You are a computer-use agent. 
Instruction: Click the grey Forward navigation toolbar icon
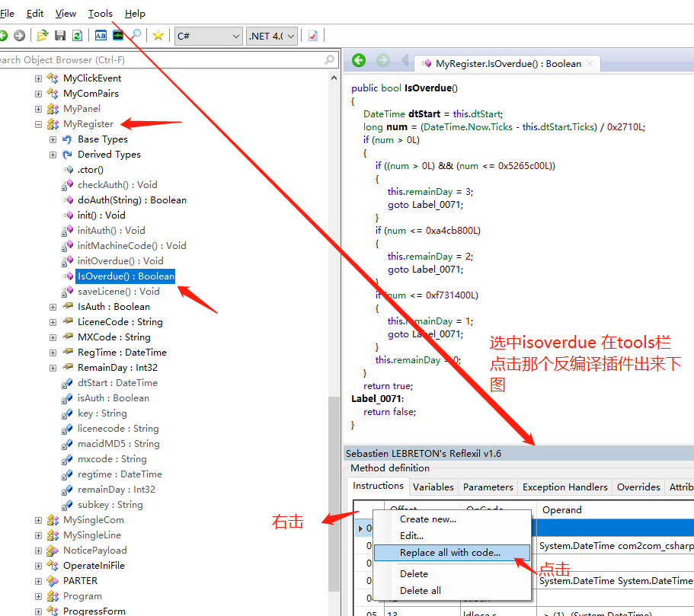tap(20, 35)
